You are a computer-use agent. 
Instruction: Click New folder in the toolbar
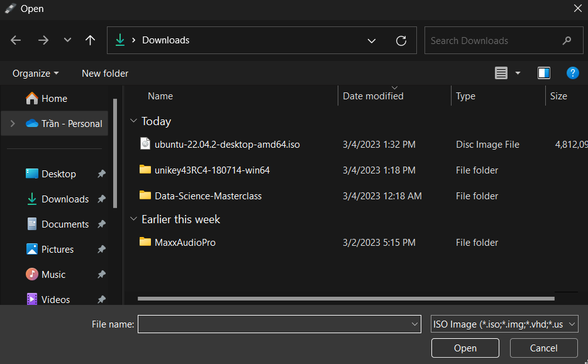tap(105, 74)
